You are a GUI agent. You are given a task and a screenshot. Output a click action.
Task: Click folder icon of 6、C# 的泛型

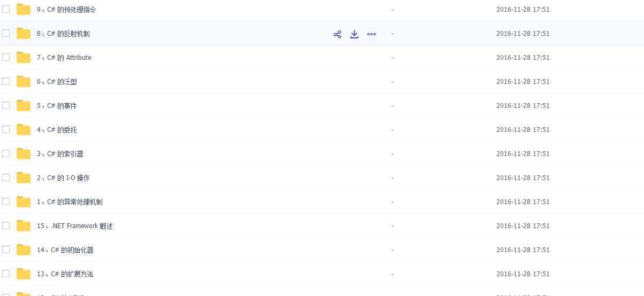[24, 81]
